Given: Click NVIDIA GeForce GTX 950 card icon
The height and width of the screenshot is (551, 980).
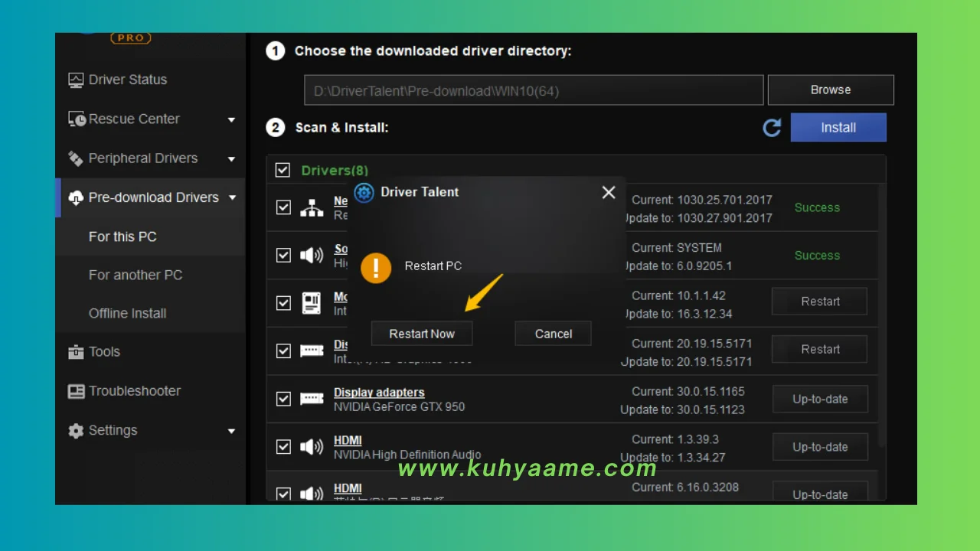Looking at the screenshot, I should click(x=312, y=399).
